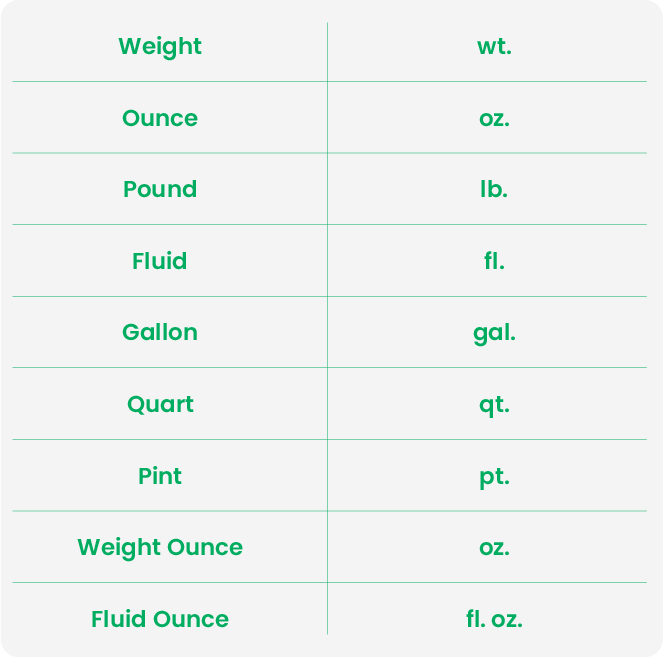663x657 pixels.
Task: Click the 'Weight Ounce' label
Action: 160,548
